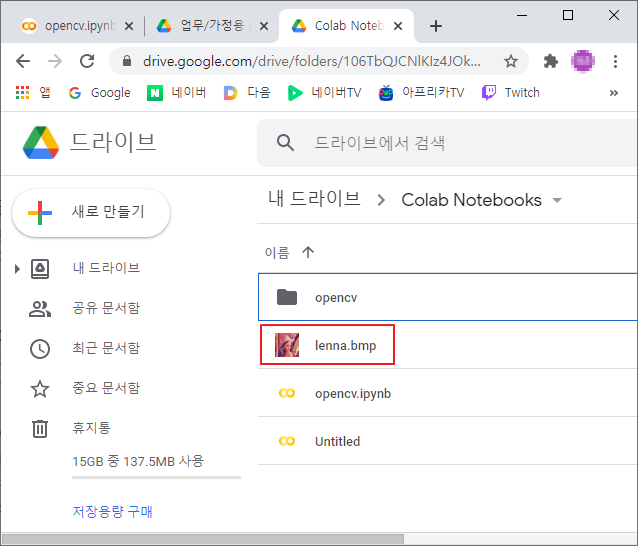Close the Colab Noteb browser tab
The image size is (638, 546).
click(x=398, y=26)
